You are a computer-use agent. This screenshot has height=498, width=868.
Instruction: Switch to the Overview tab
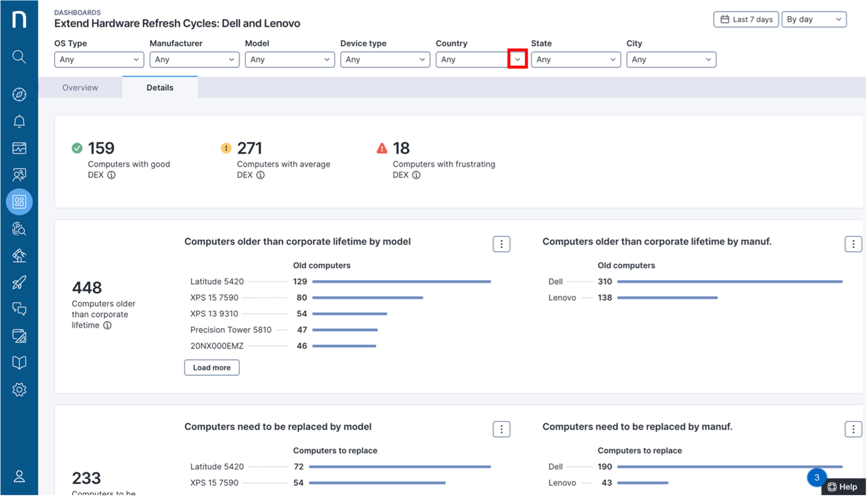click(x=80, y=88)
